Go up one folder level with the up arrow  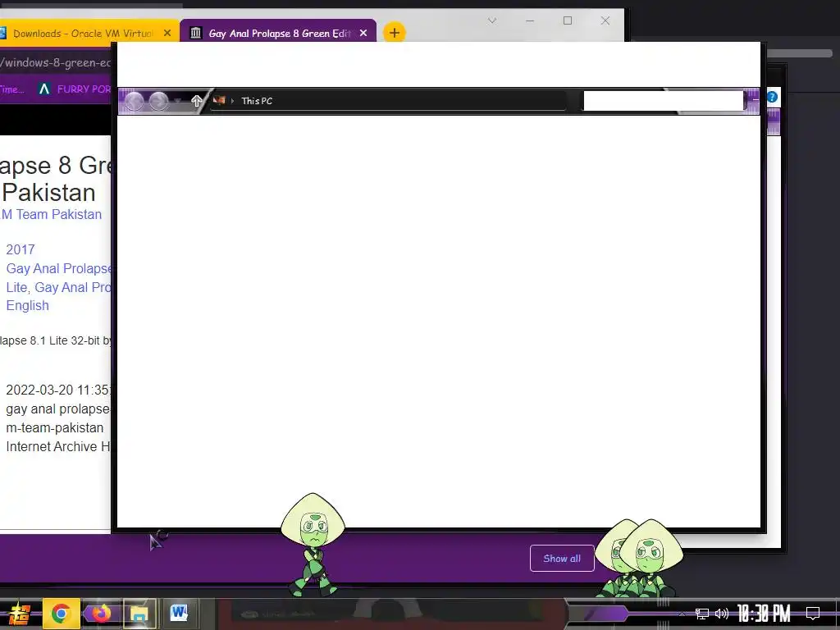tap(197, 101)
